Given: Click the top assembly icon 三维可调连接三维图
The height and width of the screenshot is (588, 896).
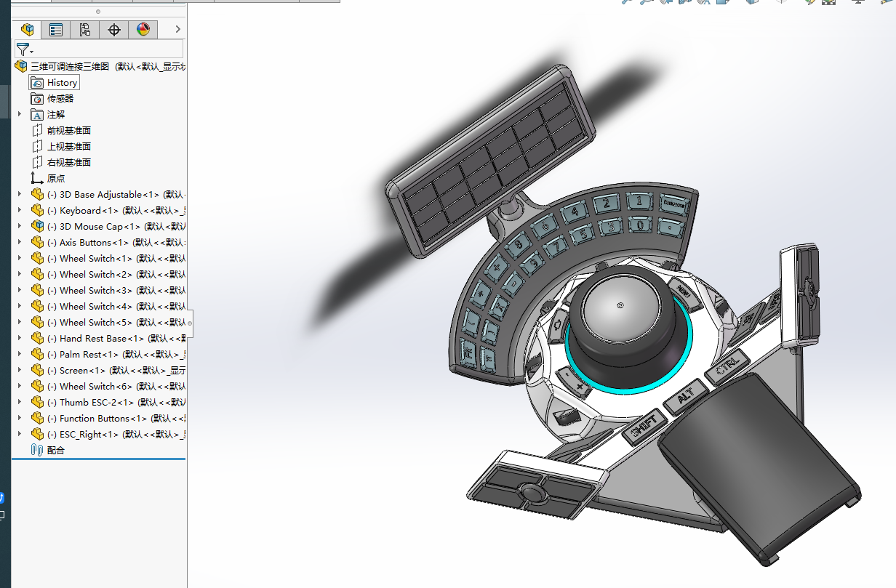Looking at the screenshot, I should (21, 66).
